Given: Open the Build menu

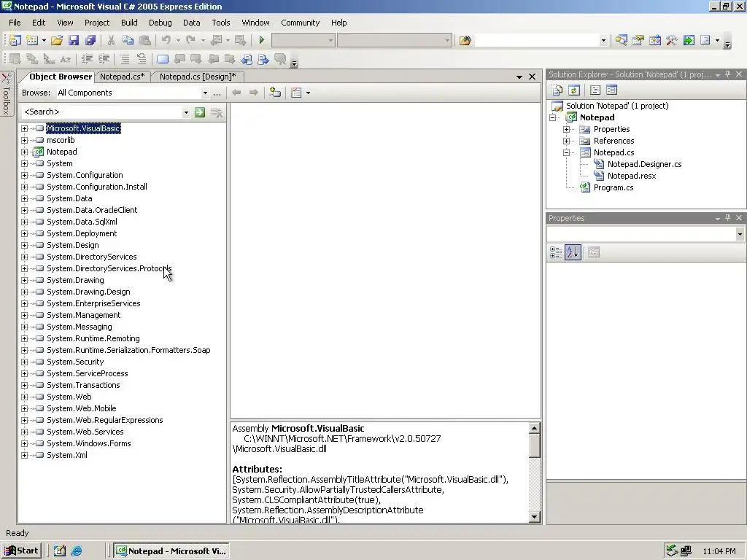Looking at the screenshot, I should [129, 23].
